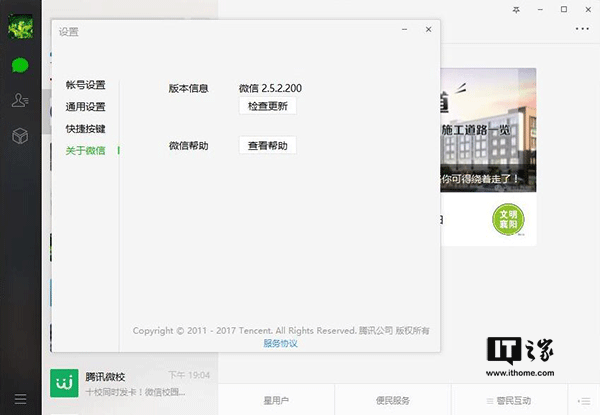Close the 设置 dialog
The height and width of the screenshot is (415, 600).
click(429, 29)
